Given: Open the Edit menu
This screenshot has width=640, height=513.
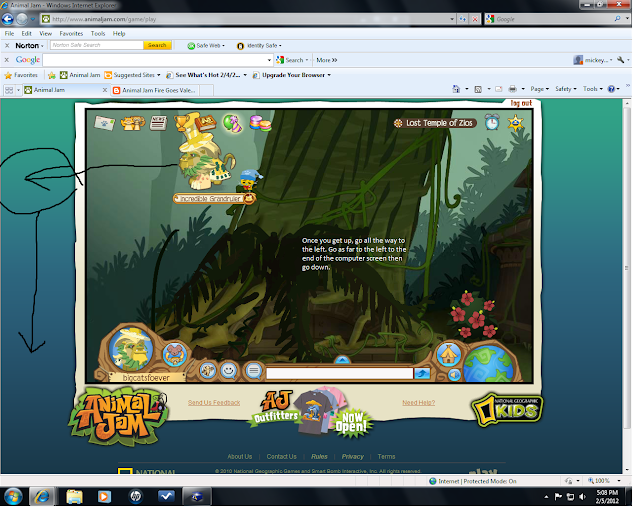Looking at the screenshot, I should [27, 33].
